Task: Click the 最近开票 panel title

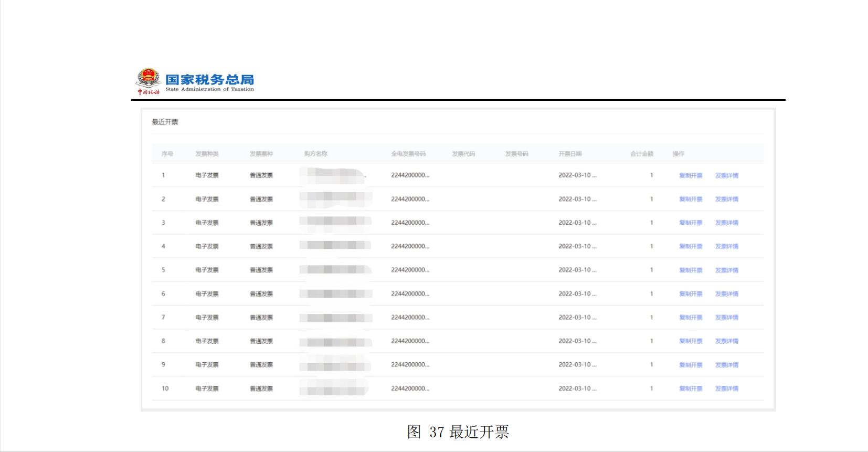Action: point(165,122)
